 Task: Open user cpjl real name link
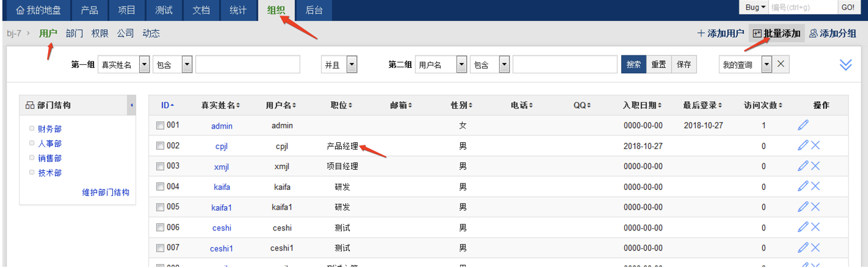click(x=222, y=146)
